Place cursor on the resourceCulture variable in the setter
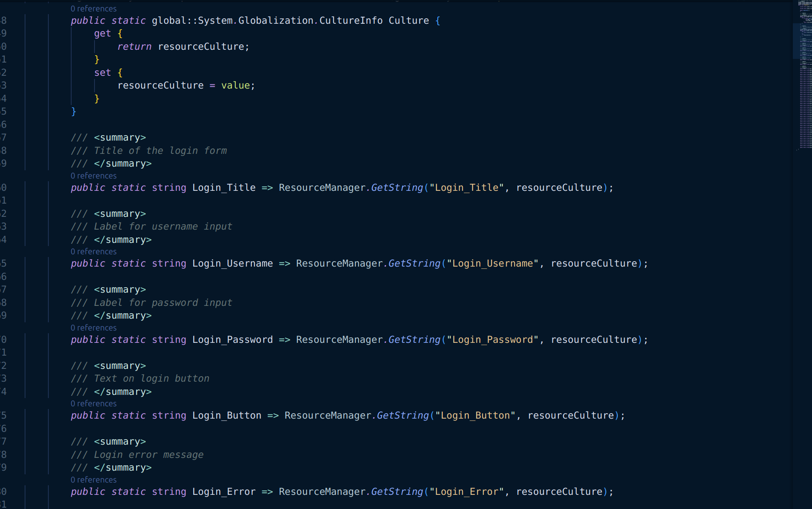 pyautogui.click(x=160, y=85)
